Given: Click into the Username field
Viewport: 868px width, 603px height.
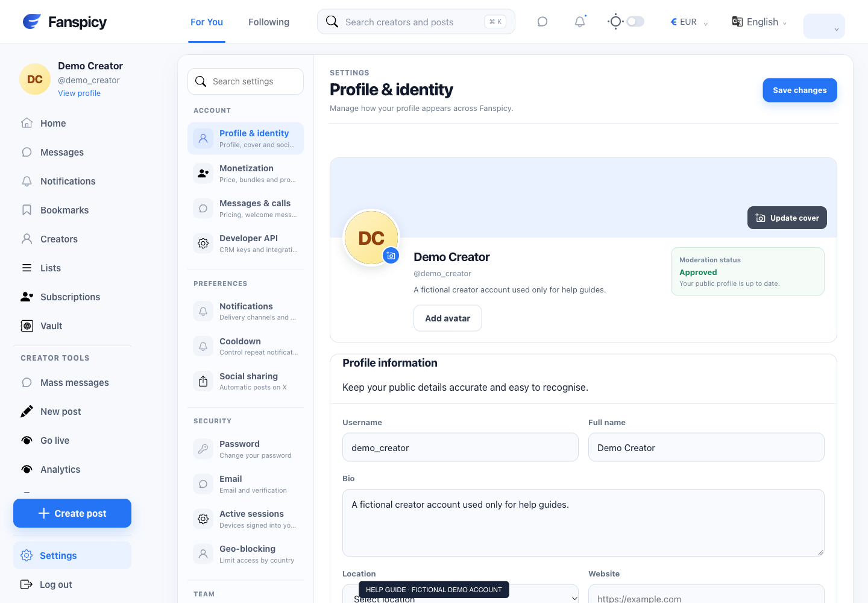Looking at the screenshot, I should tap(461, 447).
